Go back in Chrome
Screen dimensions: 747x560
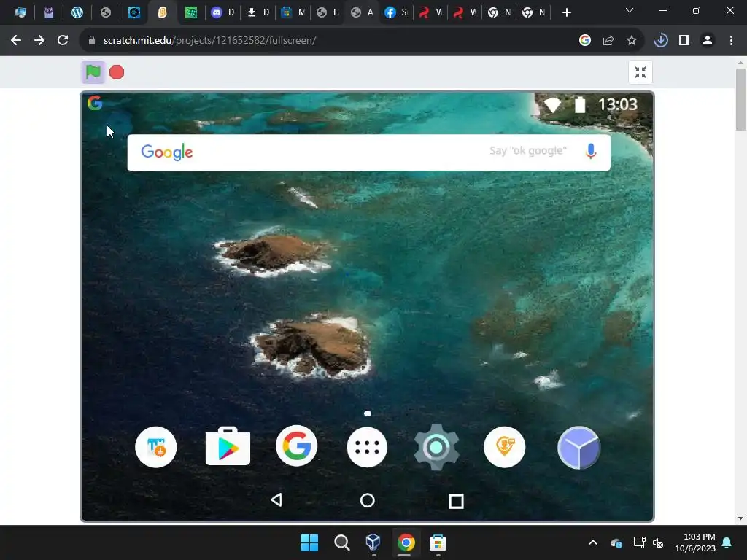[x=16, y=41]
